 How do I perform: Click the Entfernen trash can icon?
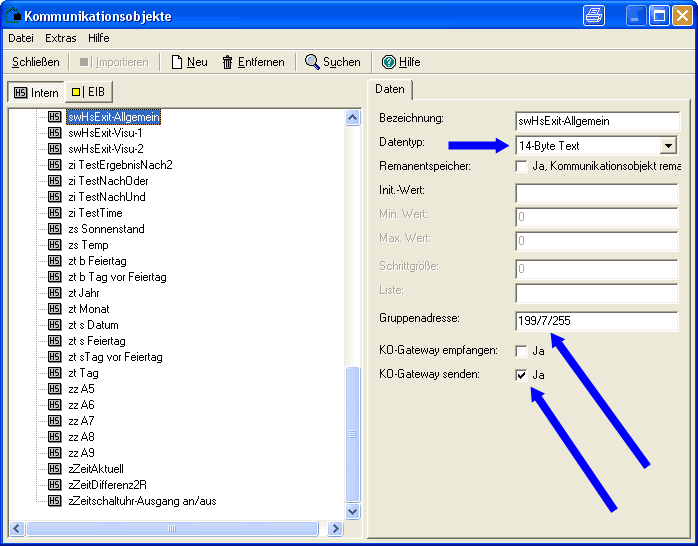pos(228,62)
